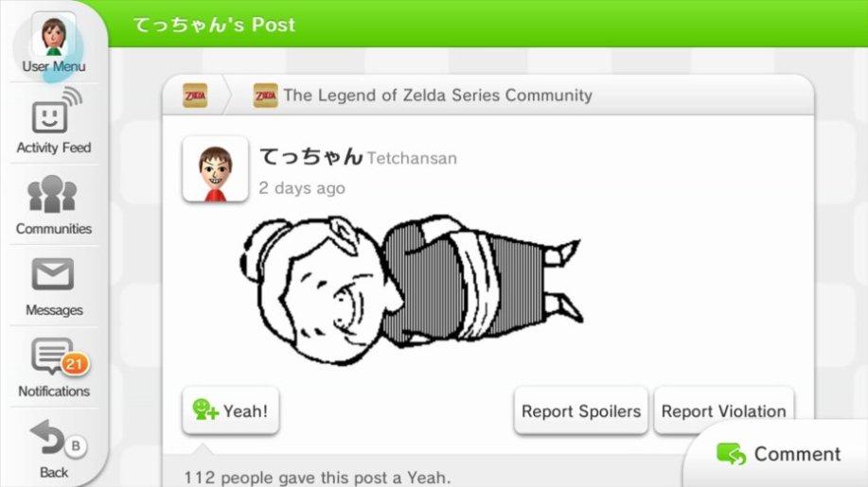This screenshot has width=868, height=487.
Task: Go to the Communities icon
Action: (x=53, y=194)
